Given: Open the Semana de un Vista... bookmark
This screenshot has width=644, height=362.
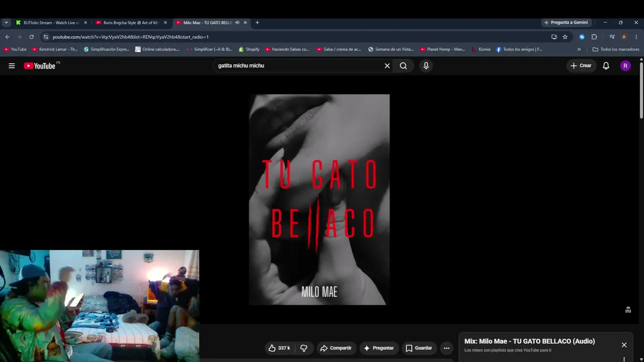Looking at the screenshot, I should (x=390, y=49).
